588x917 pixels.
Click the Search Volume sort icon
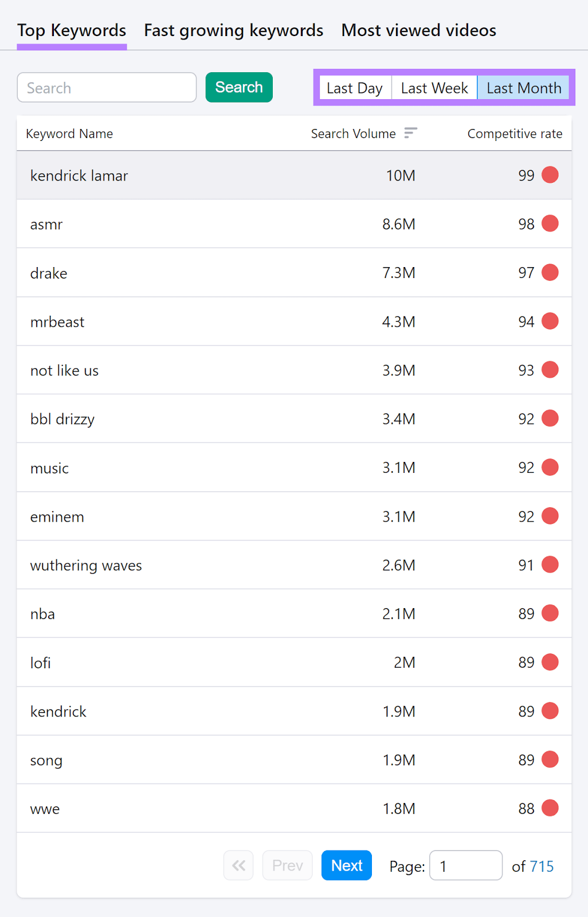[x=410, y=132]
